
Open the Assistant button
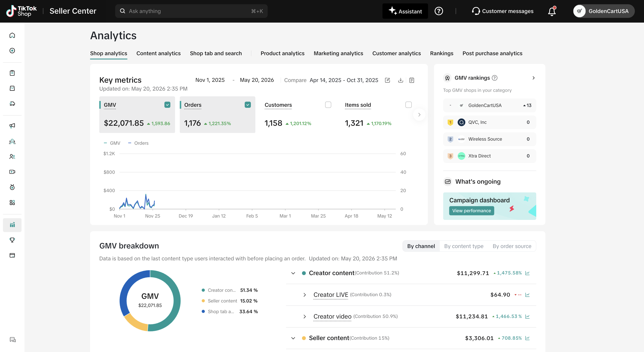point(405,11)
